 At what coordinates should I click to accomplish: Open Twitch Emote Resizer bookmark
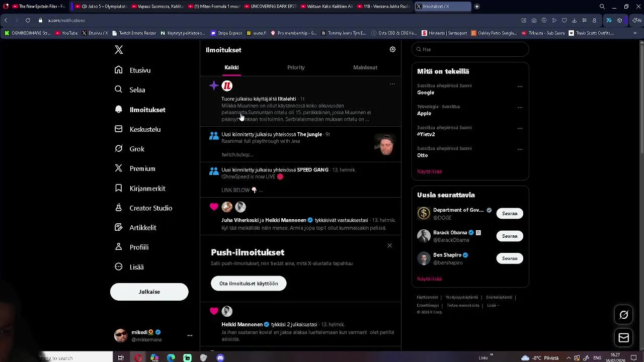[x=134, y=33]
